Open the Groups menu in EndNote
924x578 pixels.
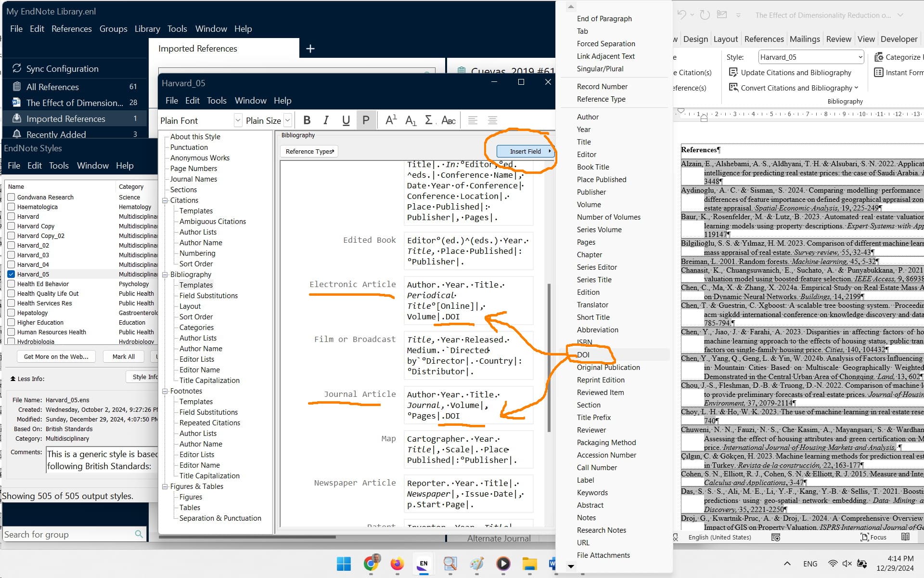coord(113,29)
